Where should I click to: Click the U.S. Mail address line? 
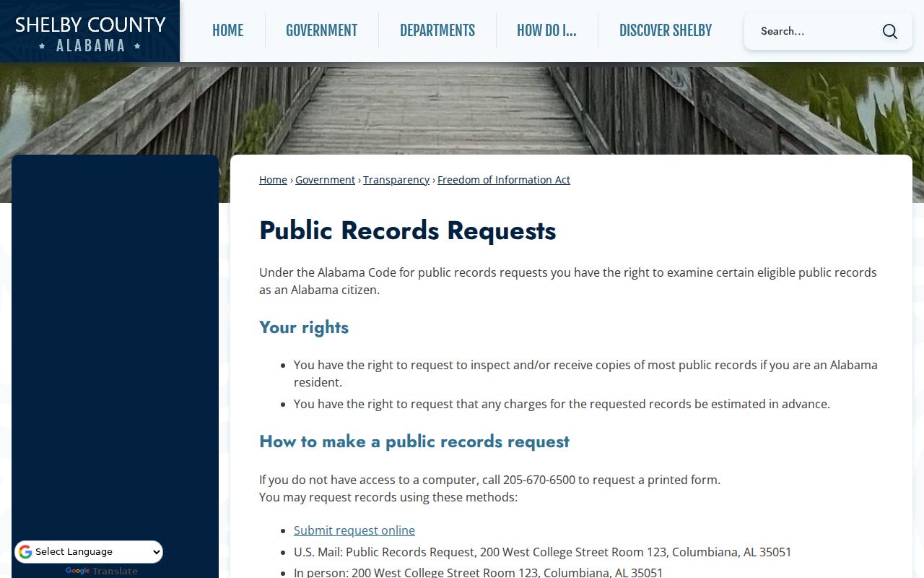[x=543, y=552]
